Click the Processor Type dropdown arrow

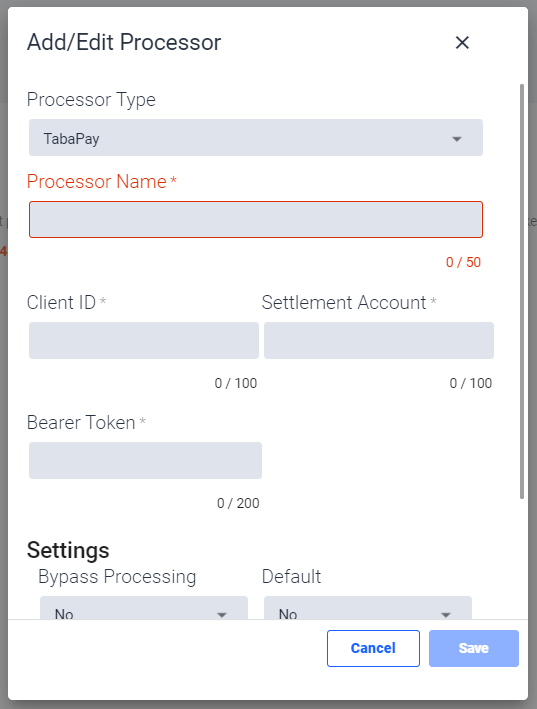pos(457,139)
